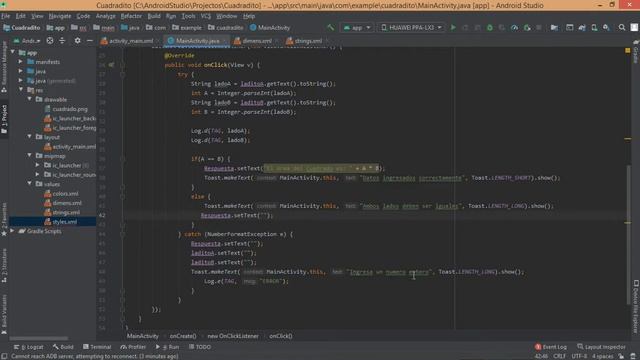Click the MainActivity breadcrumb in navigation bar
640x360 pixels.
point(270,28)
